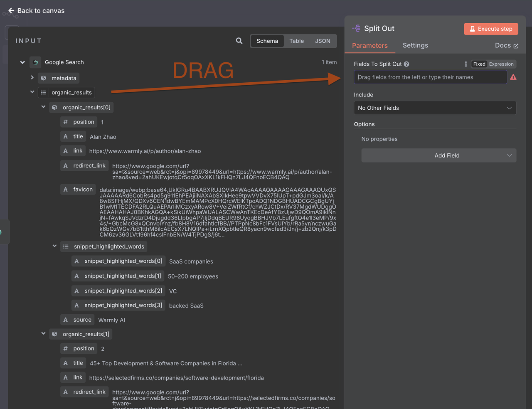
Task: Open the Add Field dropdown
Action: pos(438,155)
